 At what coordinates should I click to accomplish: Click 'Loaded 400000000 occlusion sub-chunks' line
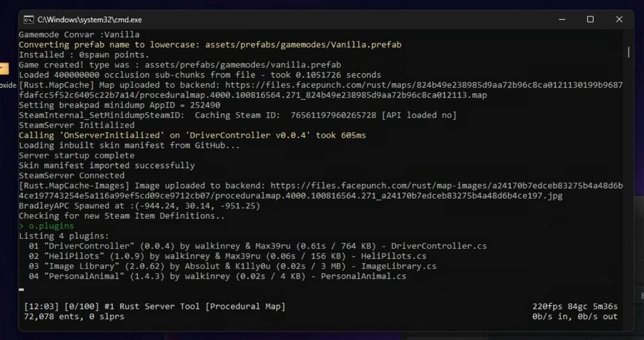200,75
